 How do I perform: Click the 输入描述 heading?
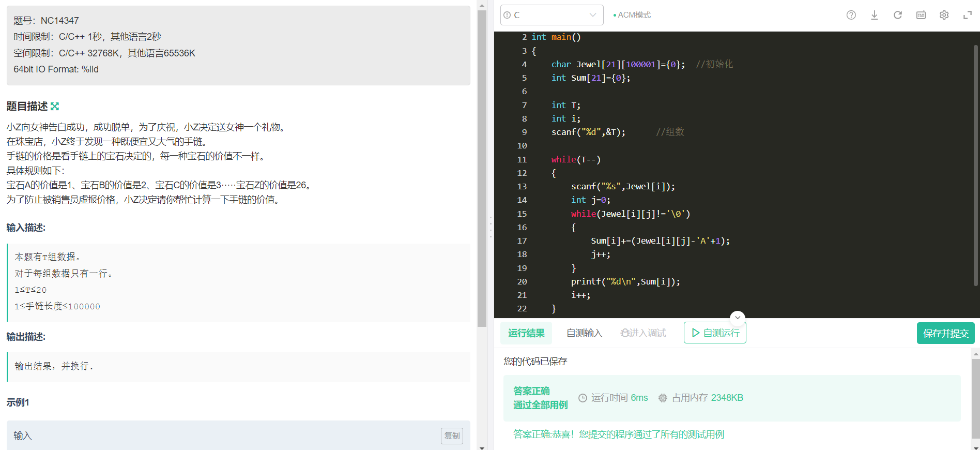pos(26,228)
